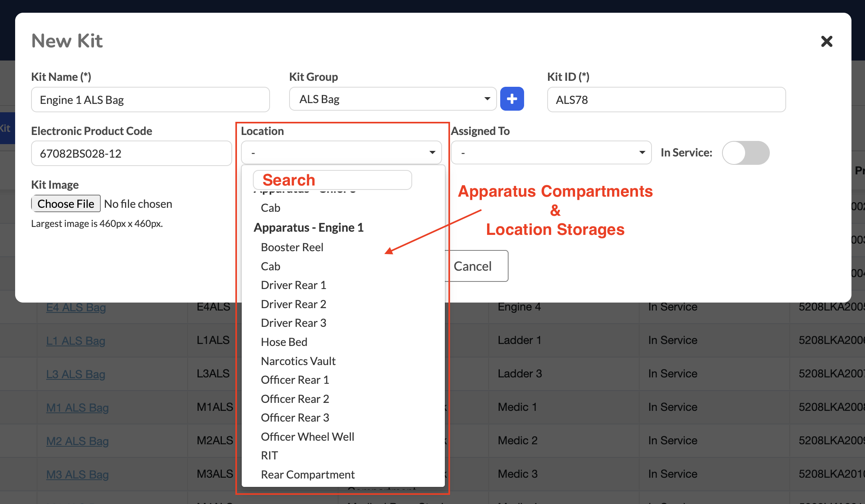
Task: Select Booster Reel from location list
Action: (x=292, y=247)
